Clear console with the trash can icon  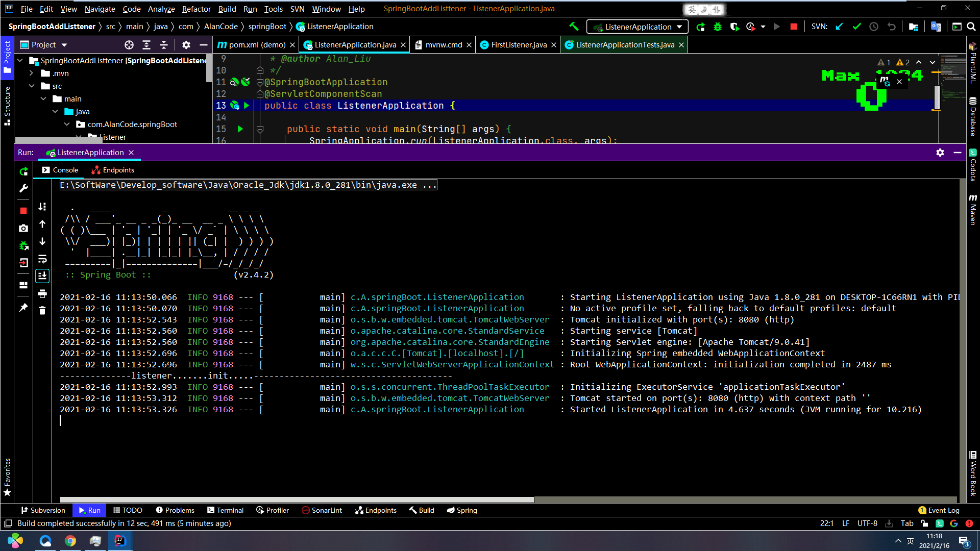(42, 310)
